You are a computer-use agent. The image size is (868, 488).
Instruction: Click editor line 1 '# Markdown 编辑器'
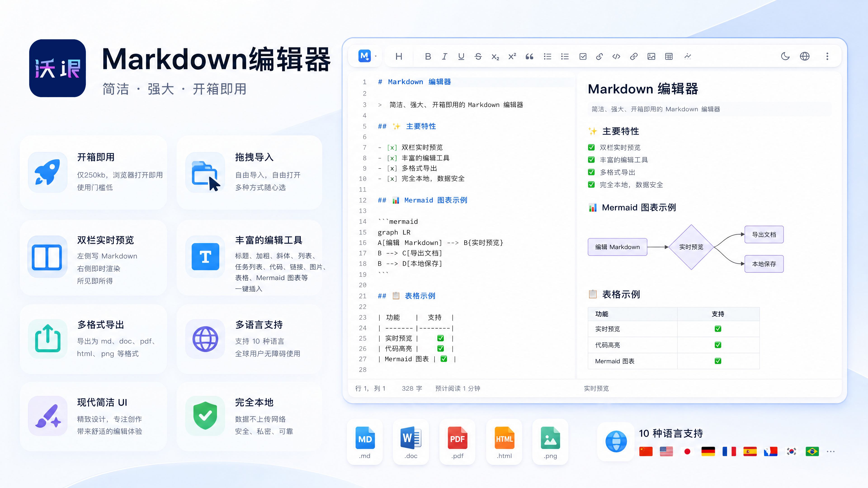pos(414,82)
